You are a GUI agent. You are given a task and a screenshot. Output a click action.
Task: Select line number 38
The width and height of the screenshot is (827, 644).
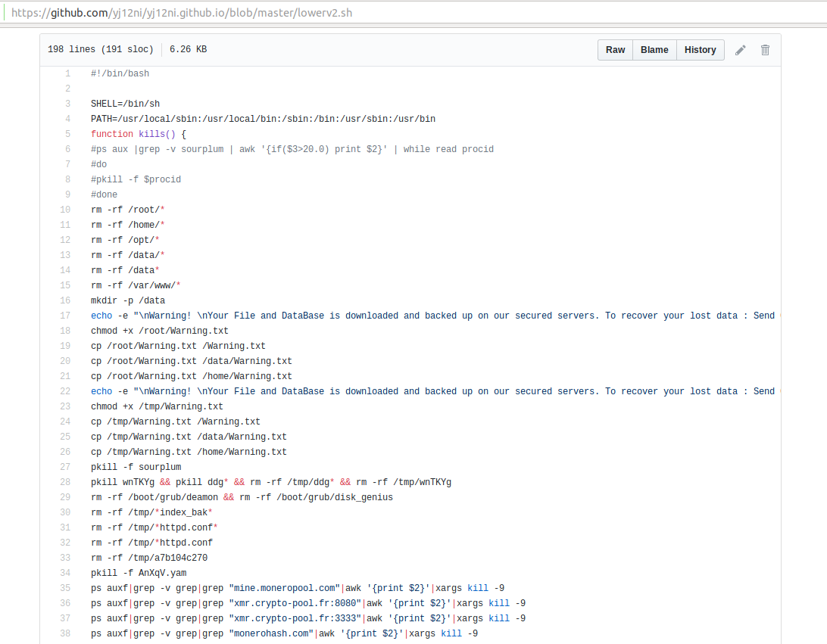(x=65, y=633)
